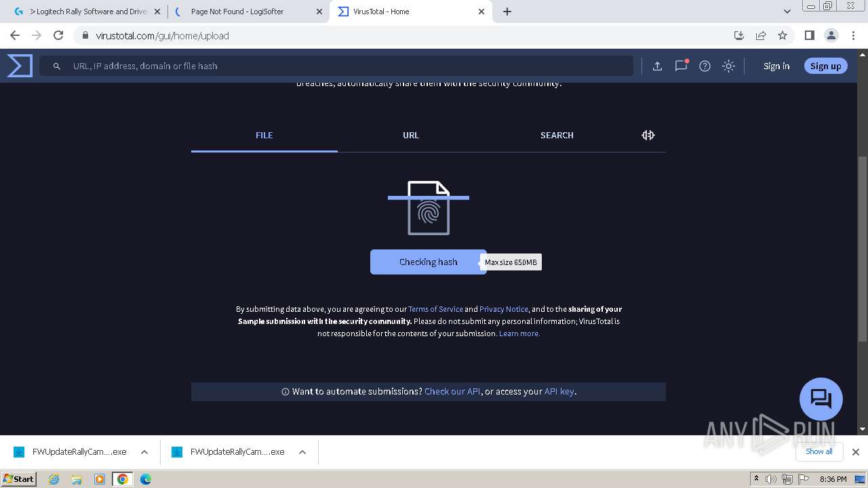Click the VirusTotal logo icon
The height and width of the screenshot is (488, 868).
click(x=20, y=66)
